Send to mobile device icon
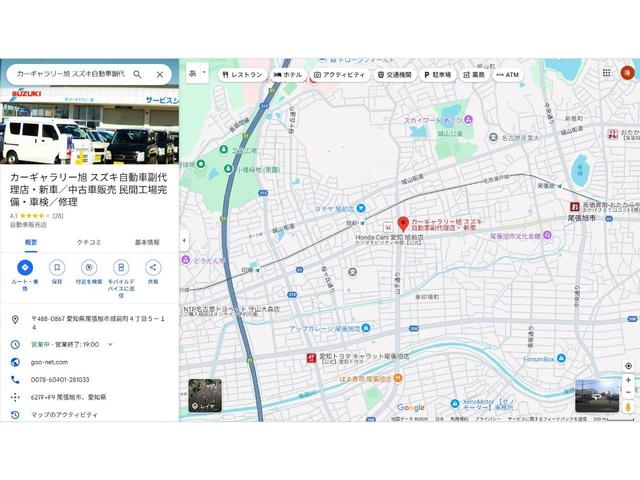The width and height of the screenshot is (640, 480). point(121,267)
